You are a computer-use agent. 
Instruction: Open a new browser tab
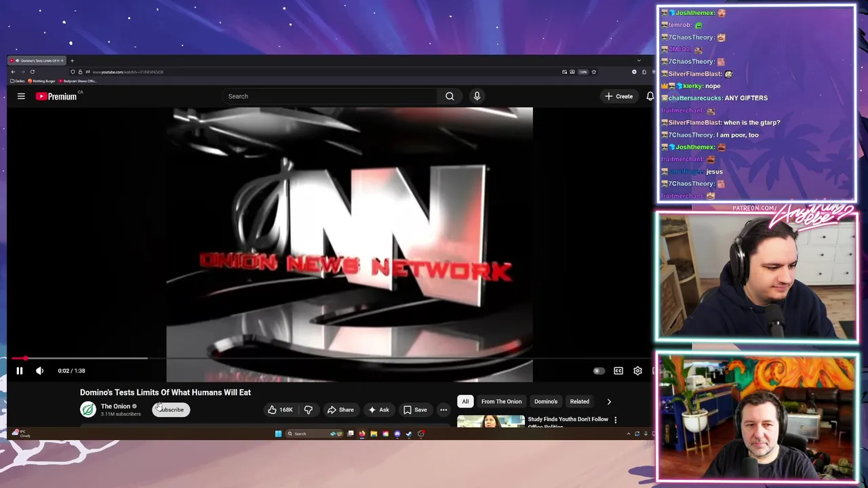click(72, 60)
